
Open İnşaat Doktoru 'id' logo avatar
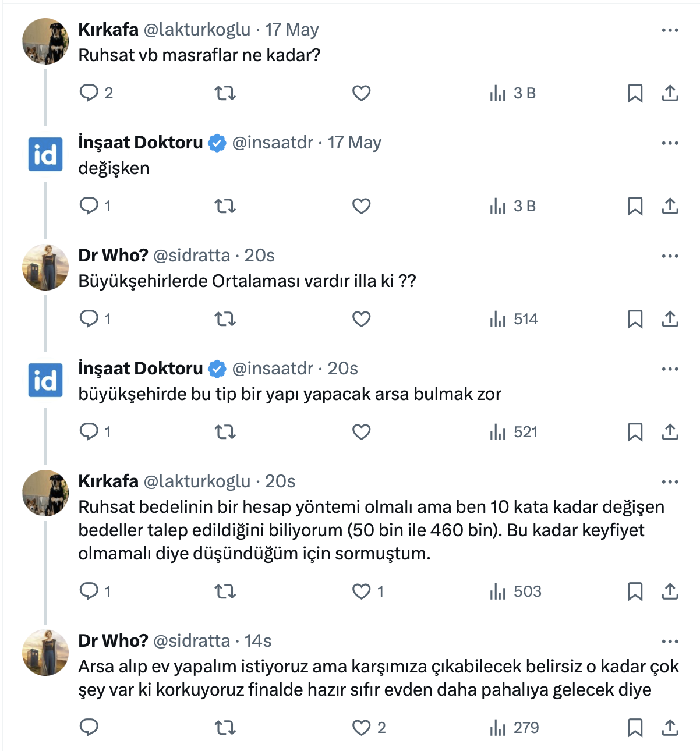coord(45,155)
